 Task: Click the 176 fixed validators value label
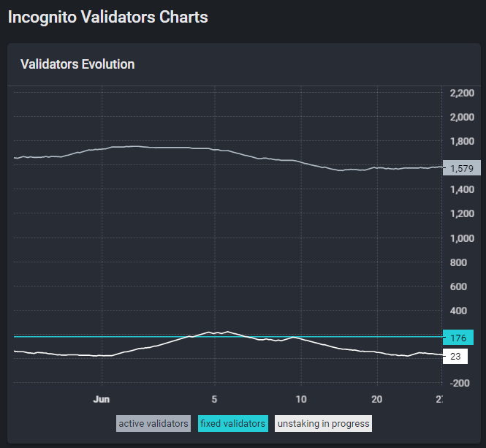point(458,338)
